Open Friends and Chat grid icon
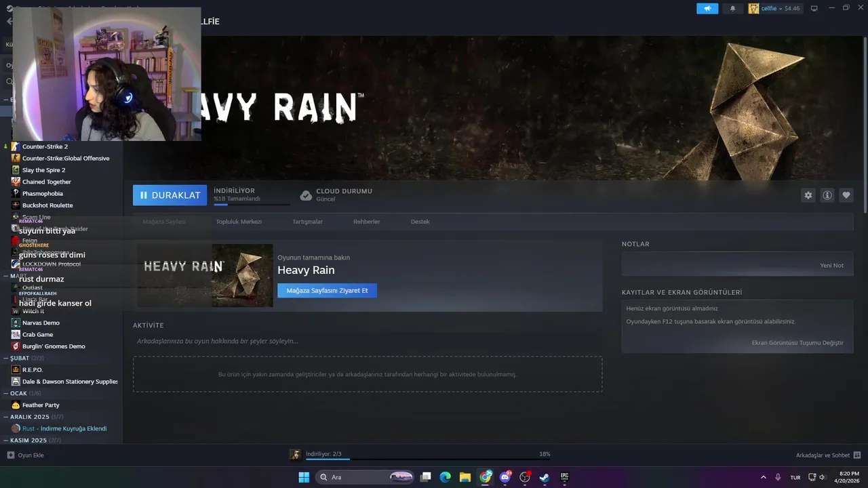Viewport: 868px width, 488px height. click(x=857, y=455)
